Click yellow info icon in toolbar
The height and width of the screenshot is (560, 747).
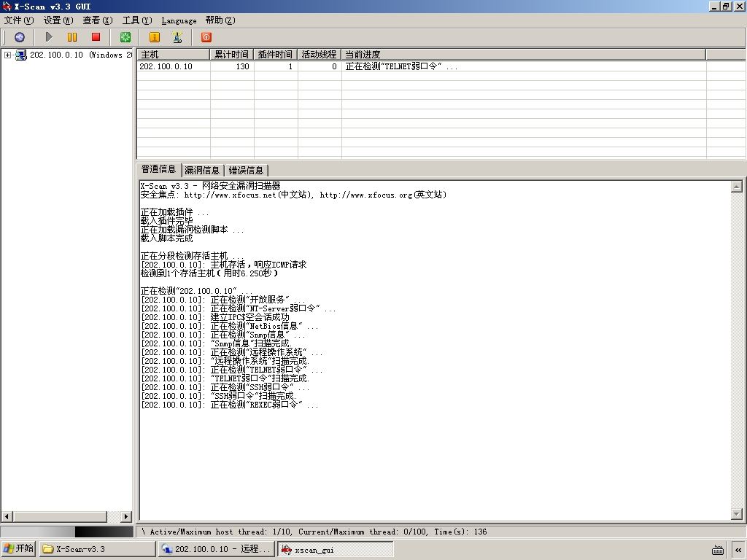[155, 37]
